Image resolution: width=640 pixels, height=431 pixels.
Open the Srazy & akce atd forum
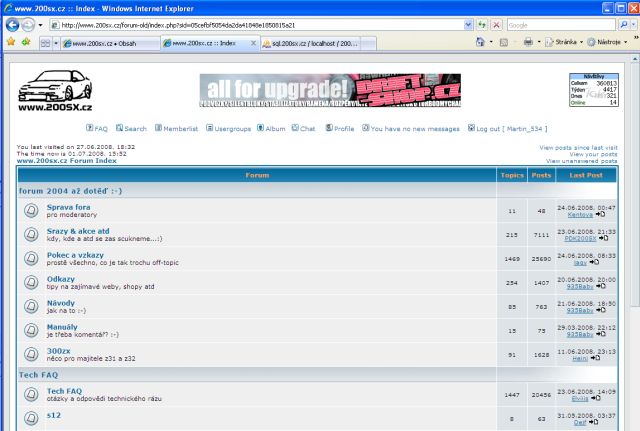pyautogui.click(x=78, y=230)
